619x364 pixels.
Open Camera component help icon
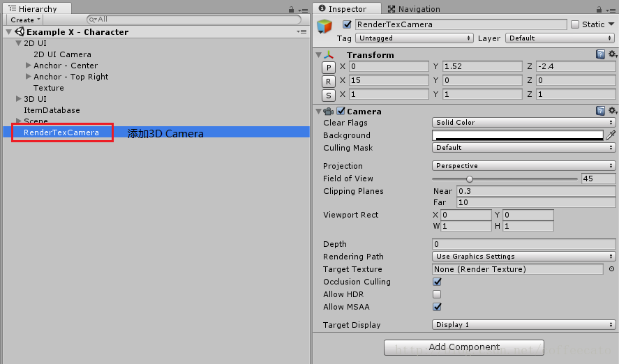pyautogui.click(x=600, y=111)
